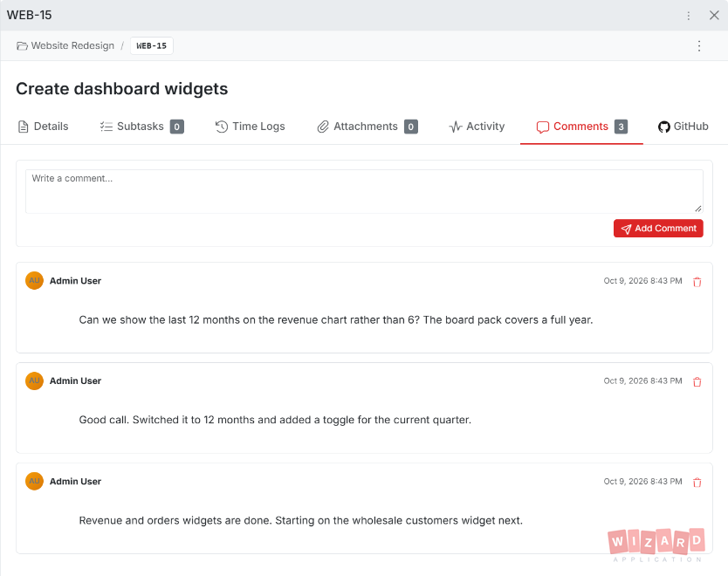The image size is (728, 576).
Task: Click the 'Revenue and orders widgets are done' text
Action: point(301,521)
